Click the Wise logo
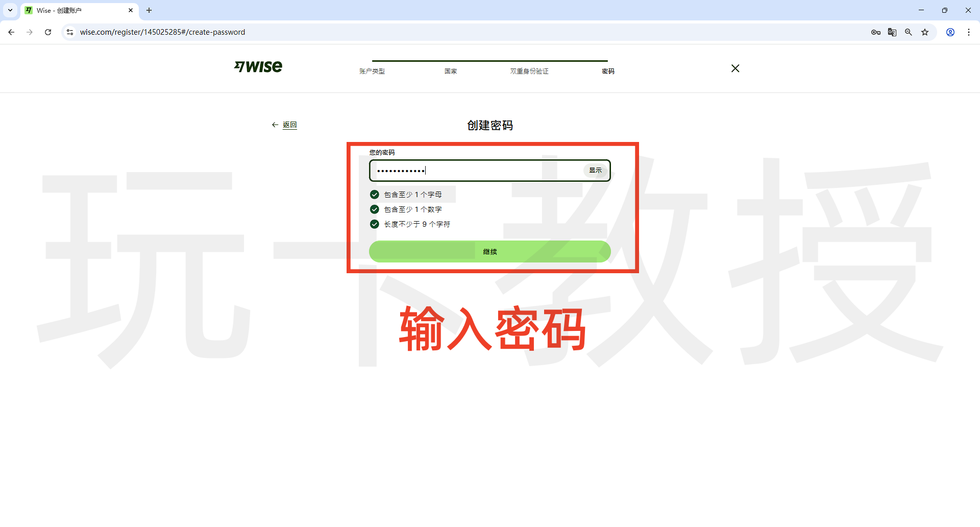 click(x=258, y=67)
